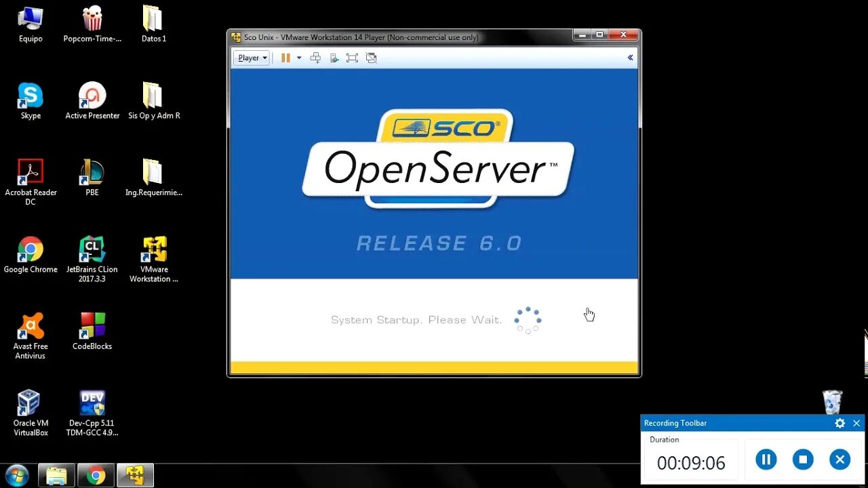Close the Recording Toolbar panel
The height and width of the screenshot is (488, 868).
pyautogui.click(x=856, y=423)
